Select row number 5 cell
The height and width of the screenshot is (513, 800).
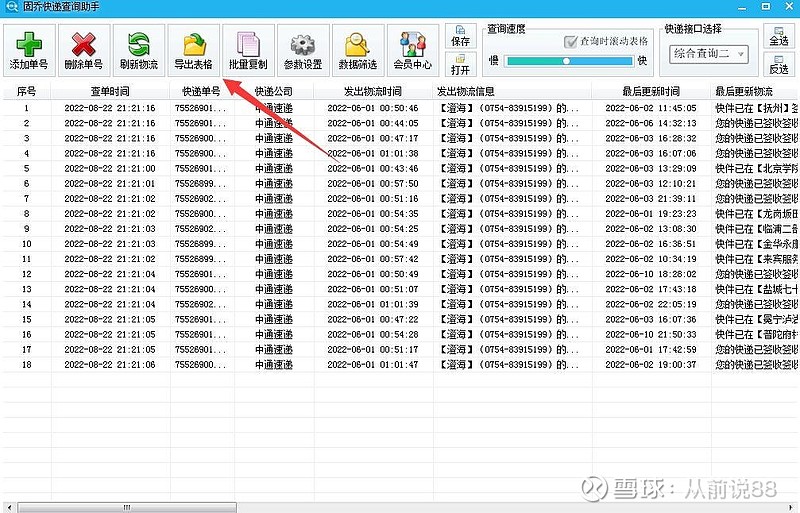point(27,168)
